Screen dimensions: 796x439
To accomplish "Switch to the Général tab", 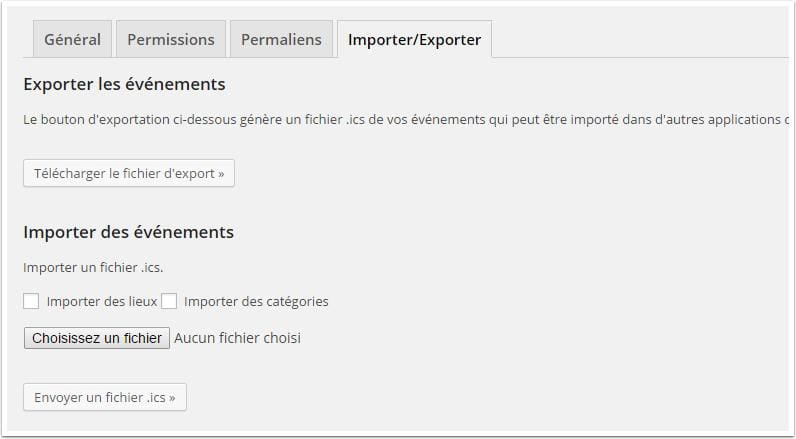I will tap(72, 40).
